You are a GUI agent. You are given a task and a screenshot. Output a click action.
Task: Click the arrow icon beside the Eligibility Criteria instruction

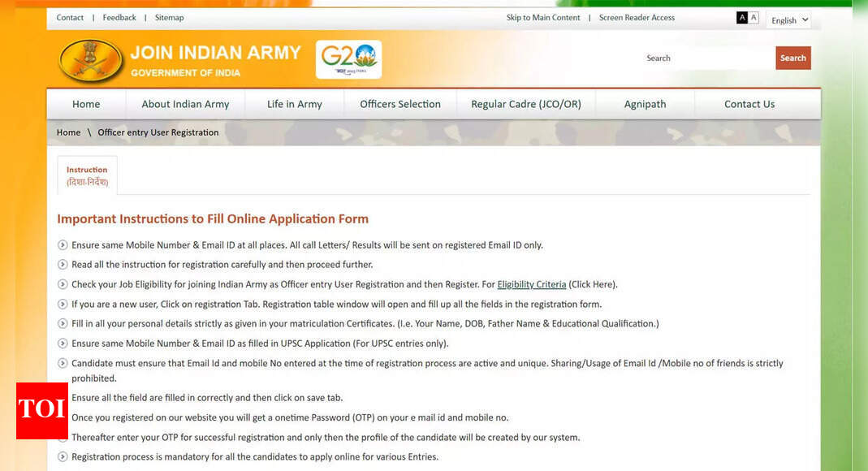tap(63, 284)
